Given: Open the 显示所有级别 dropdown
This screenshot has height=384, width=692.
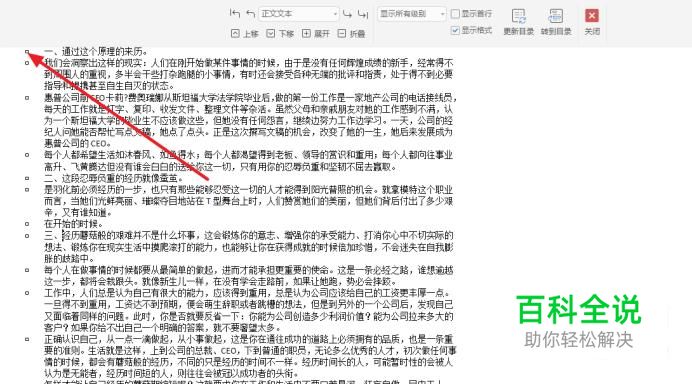Looking at the screenshot, I should pos(411,14).
